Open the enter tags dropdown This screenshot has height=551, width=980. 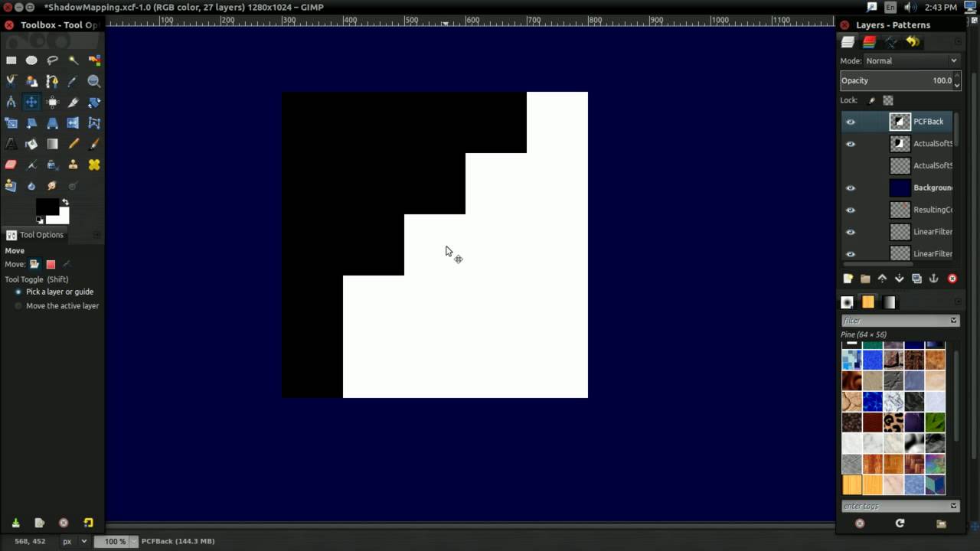(x=954, y=506)
